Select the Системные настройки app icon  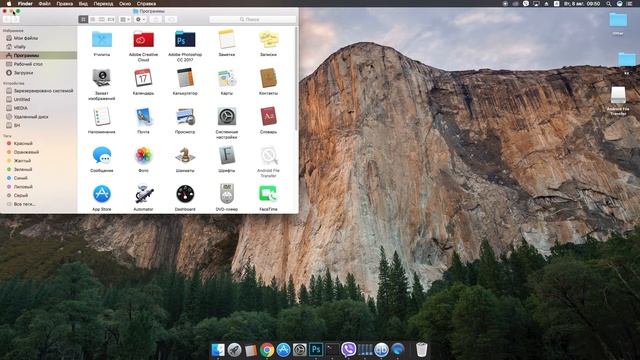coord(227,117)
